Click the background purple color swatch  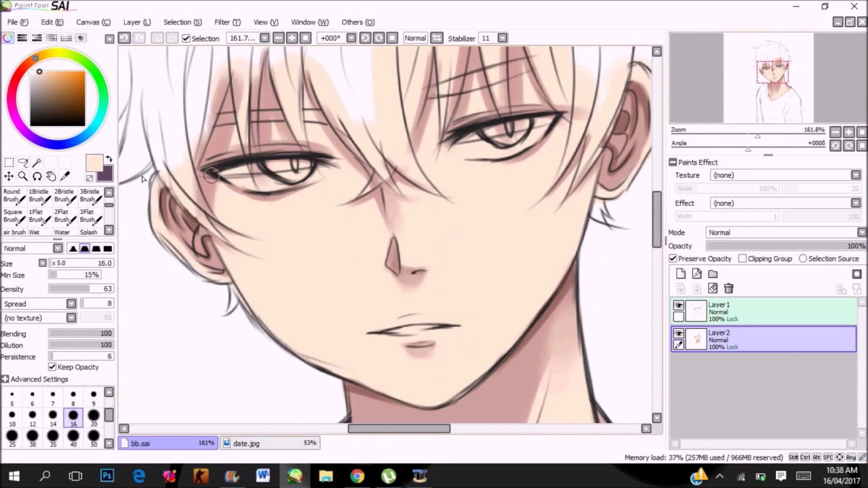pos(106,175)
